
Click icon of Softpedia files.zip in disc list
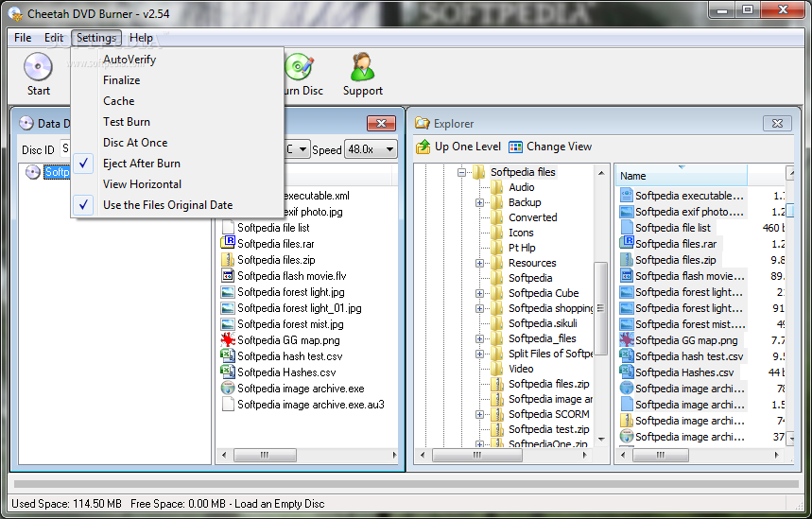[x=228, y=259]
